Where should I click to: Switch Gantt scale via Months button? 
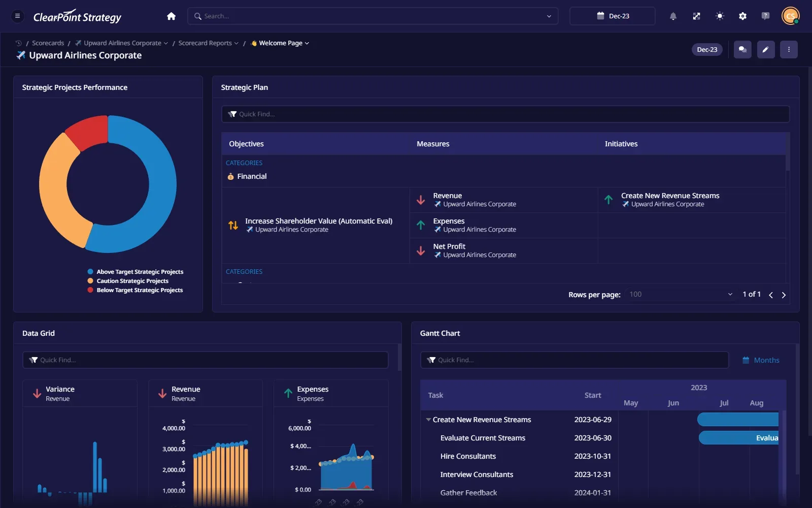761,360
